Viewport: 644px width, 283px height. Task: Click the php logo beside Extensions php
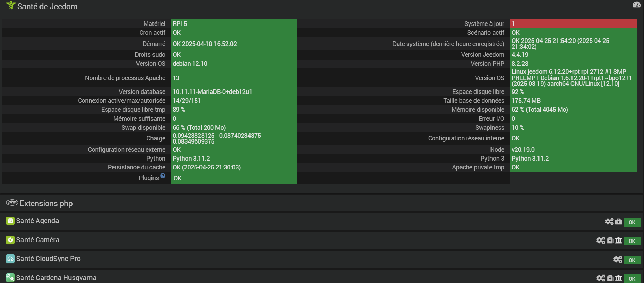click(x=12, y=203)
